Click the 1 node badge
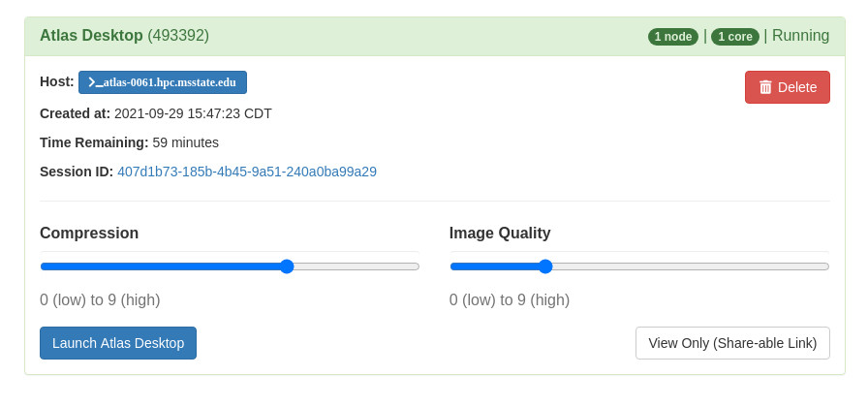The width and height of the screenshot is (868, 407). (x=673, y=37)
